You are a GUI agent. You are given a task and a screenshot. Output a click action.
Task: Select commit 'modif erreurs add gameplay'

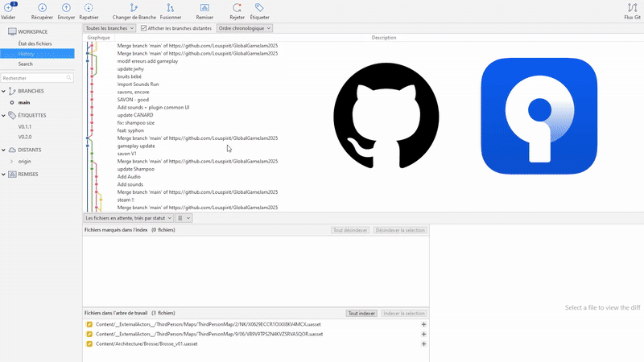coord(147,61)
